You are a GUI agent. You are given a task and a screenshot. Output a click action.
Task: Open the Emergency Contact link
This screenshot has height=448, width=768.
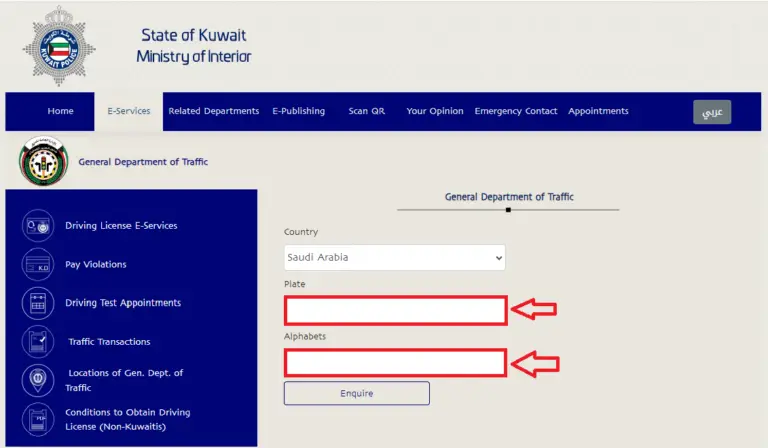[x=516, y=111]
